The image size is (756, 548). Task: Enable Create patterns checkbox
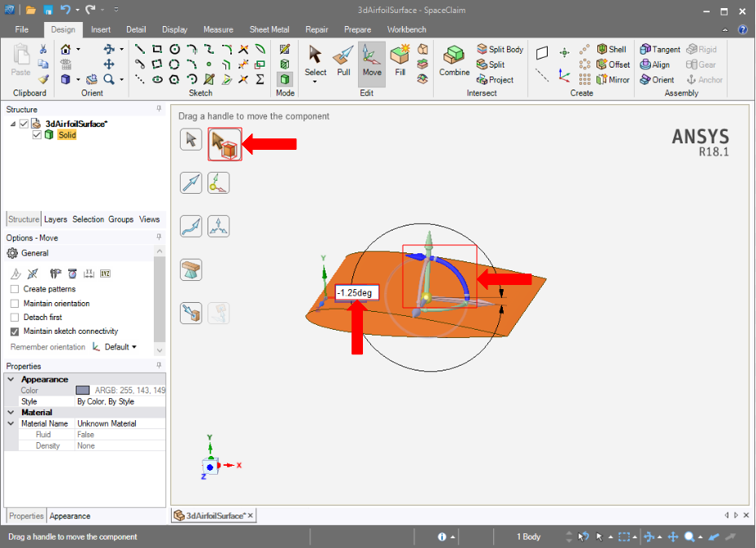point(15,289)
